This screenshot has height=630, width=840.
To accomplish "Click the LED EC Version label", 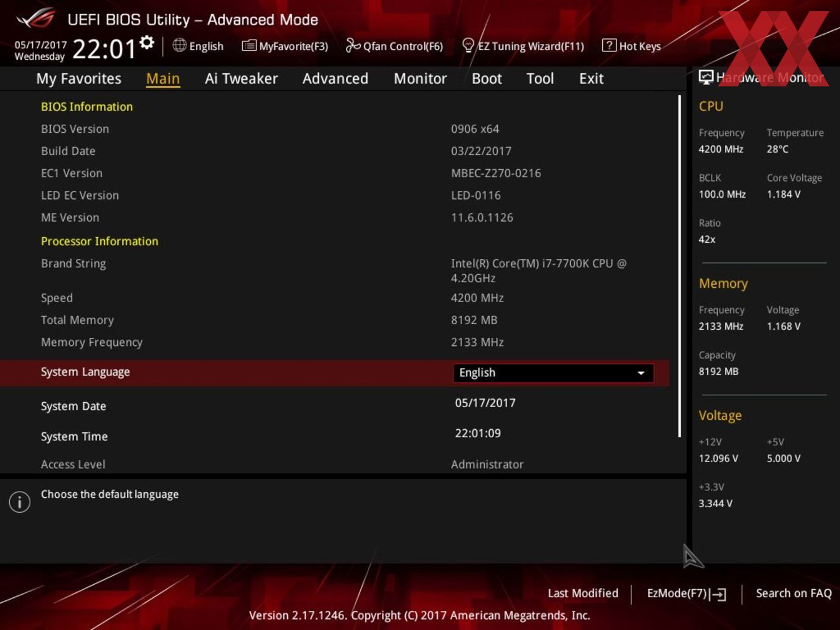I will point(80,195).
